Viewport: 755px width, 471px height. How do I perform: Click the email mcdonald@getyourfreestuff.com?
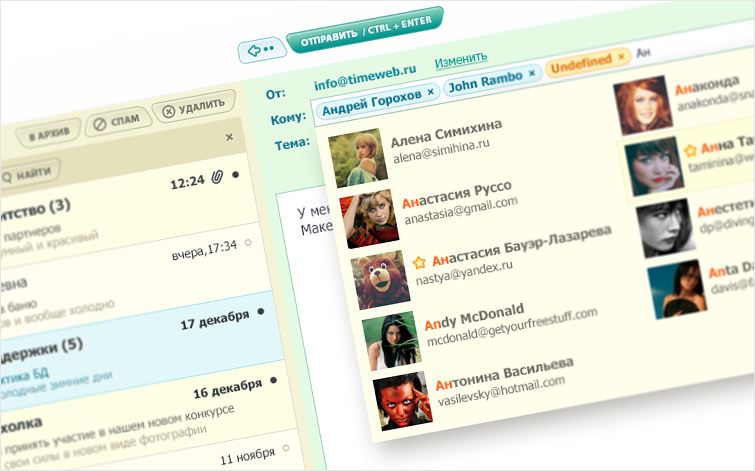(x=512, y=327)
